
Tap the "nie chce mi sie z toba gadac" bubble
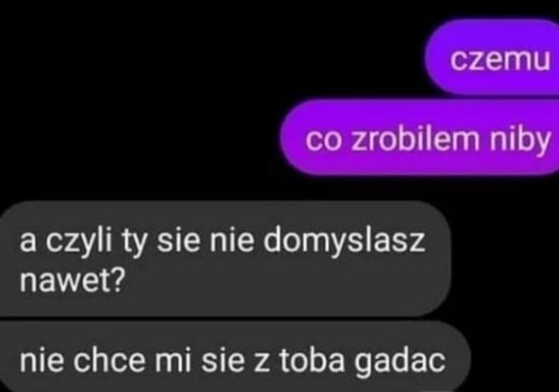[233, 357]
